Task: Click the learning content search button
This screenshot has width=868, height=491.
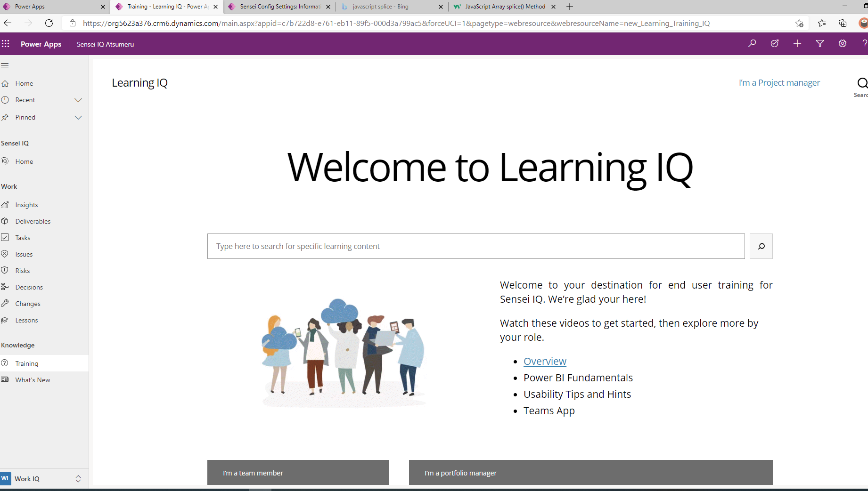Action: tap(761, 246)
